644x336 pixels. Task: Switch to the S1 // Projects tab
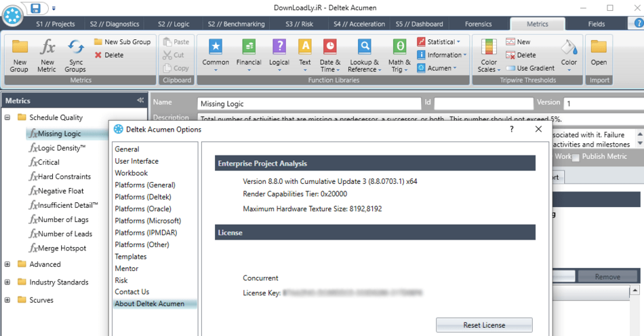point(56,24)
